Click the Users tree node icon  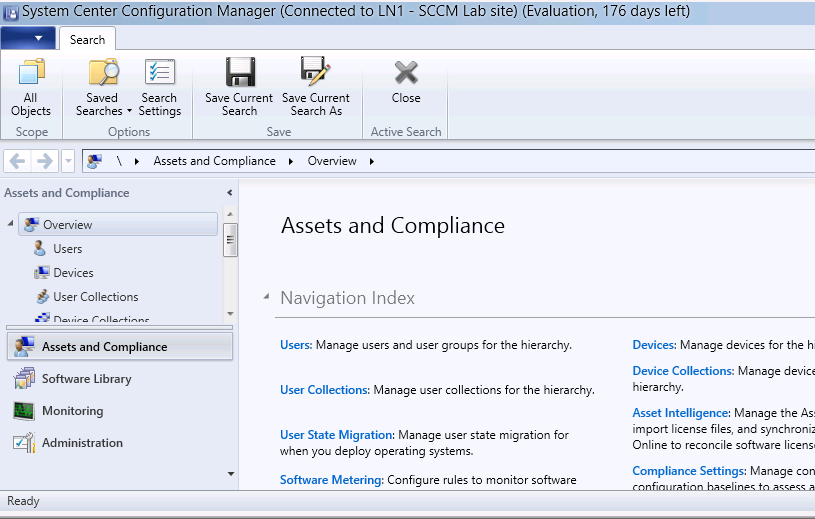pos(40,248)
